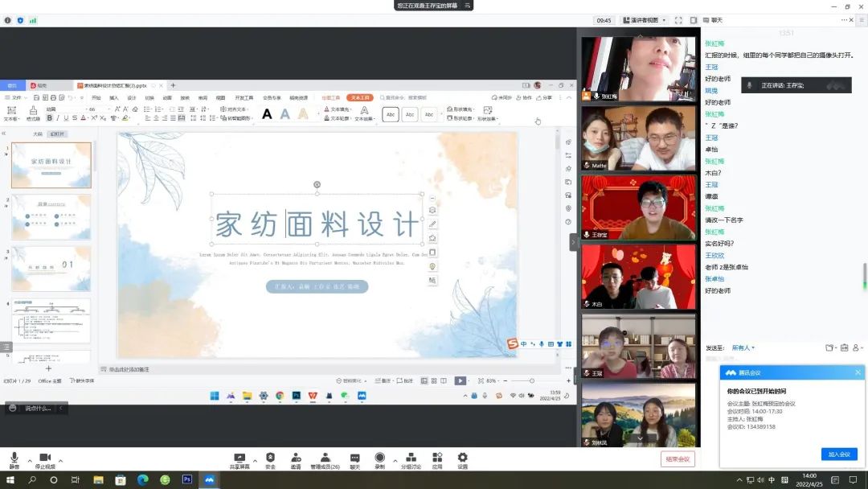The image size is (868, 489).
Task: Expand microphone audio options arrow
Action: coord(30,461)
